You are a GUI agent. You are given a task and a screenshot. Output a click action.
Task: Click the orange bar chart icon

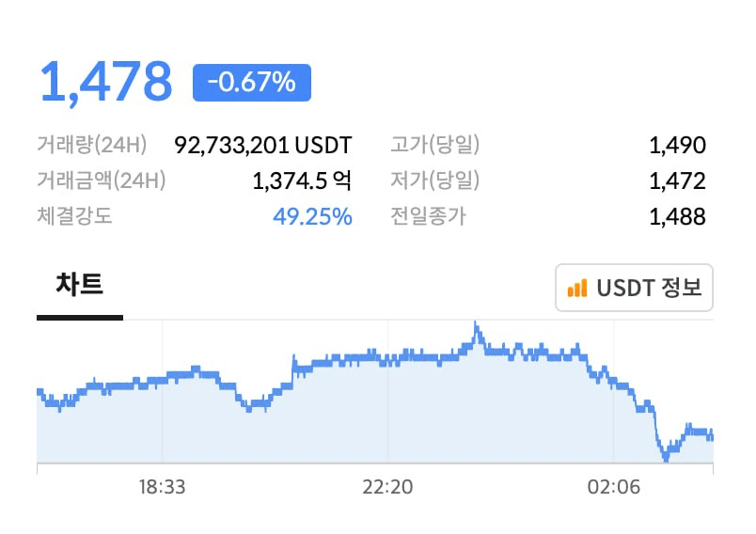pos(577,288)
